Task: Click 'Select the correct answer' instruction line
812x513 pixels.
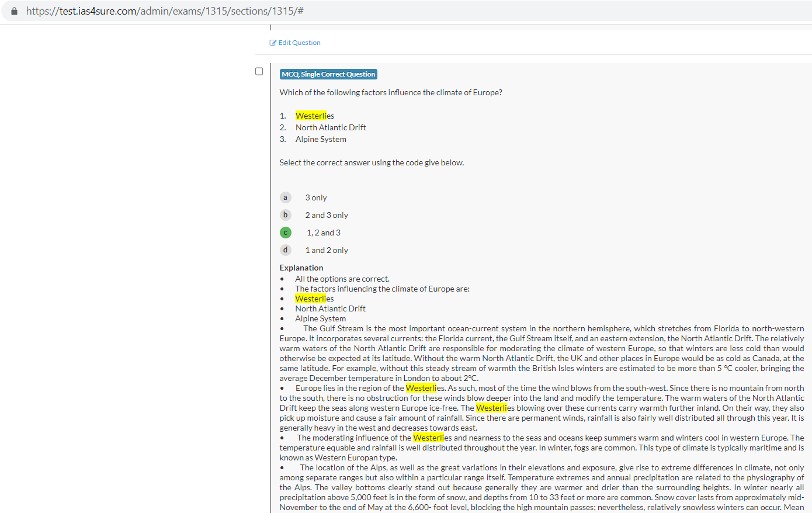Action: pyautogui.click(x=372, y=162)
